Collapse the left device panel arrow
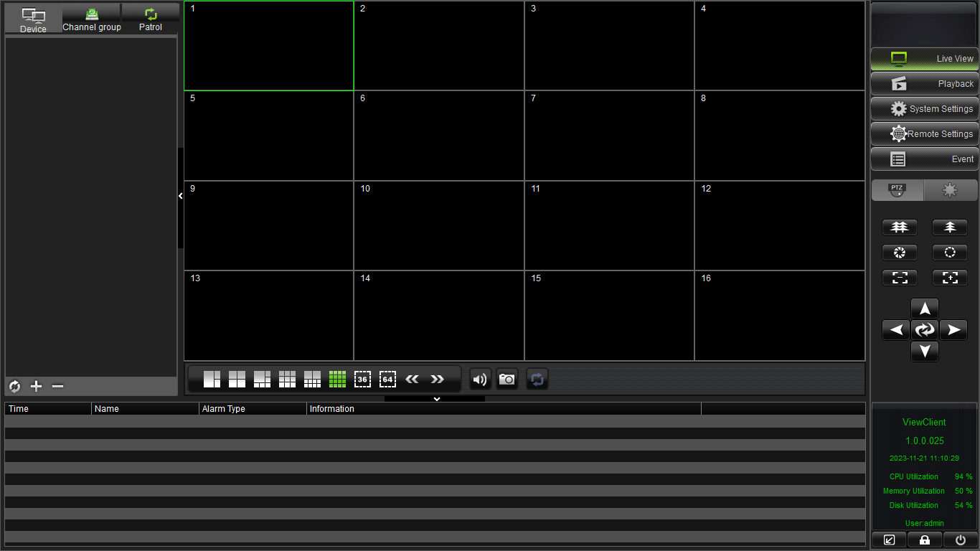 (x=181, y=196)
